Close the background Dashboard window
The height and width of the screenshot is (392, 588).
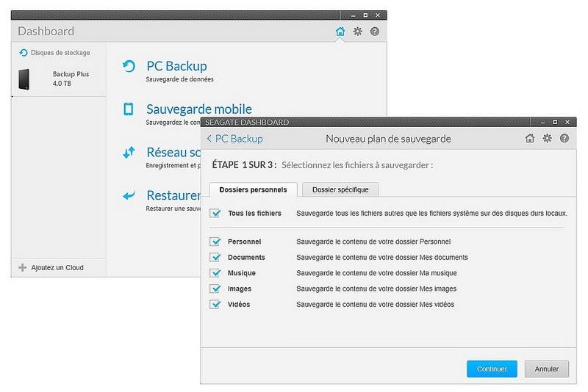point(378,15)
